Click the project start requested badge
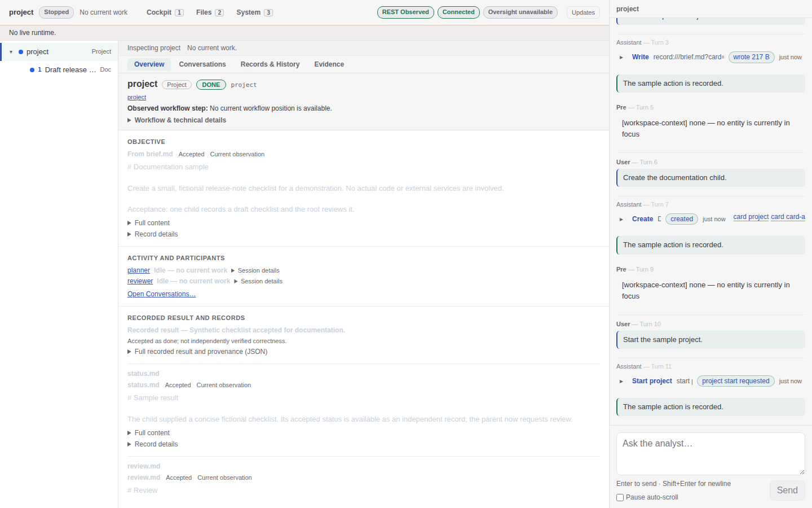This screenshot has width=812, height=508. pos(736,381)
